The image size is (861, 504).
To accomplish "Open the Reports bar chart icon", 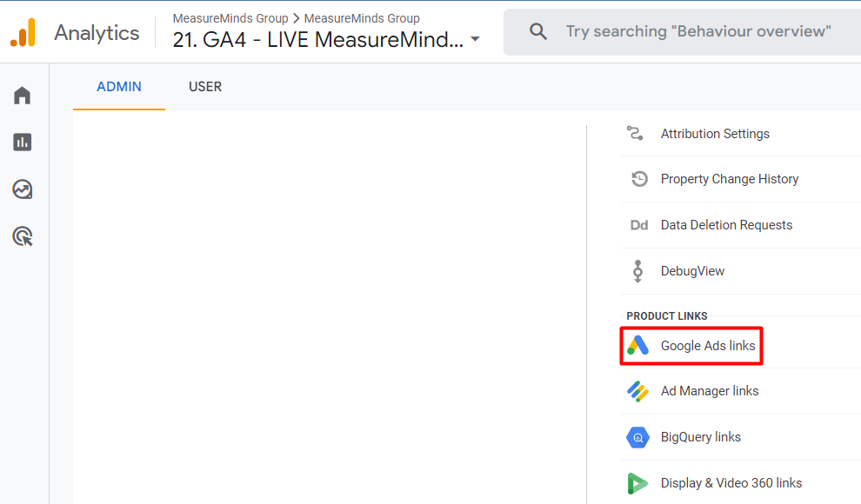I will [x=22, y=142].
